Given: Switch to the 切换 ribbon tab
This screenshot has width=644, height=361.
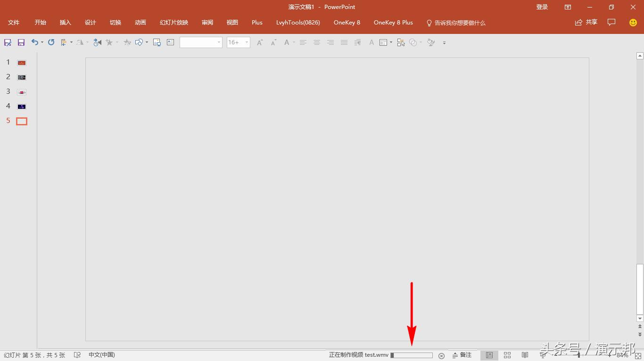Looking at the screenshot, I should coord(115,23).
